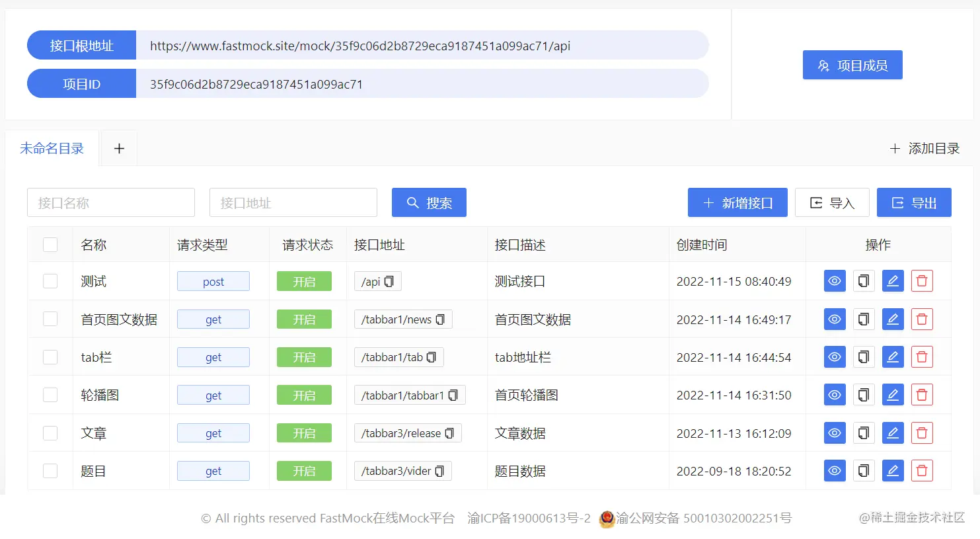Copy the /tabbar3/vider address
The image size is (980, 539).
tap(439, 471)
